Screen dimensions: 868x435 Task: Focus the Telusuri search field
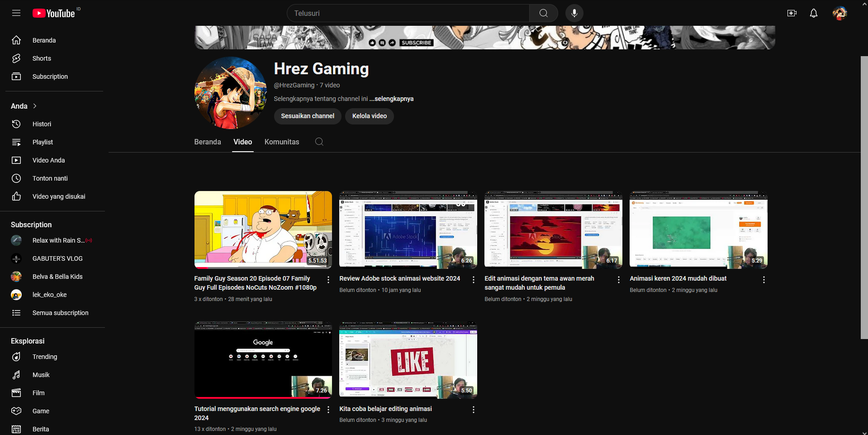(408, 13)
